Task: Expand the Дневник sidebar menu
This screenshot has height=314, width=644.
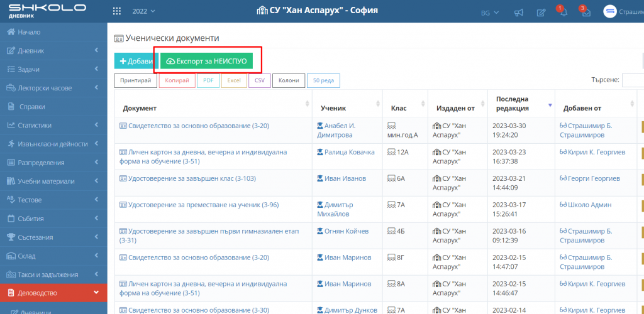Action: [53, 51]
